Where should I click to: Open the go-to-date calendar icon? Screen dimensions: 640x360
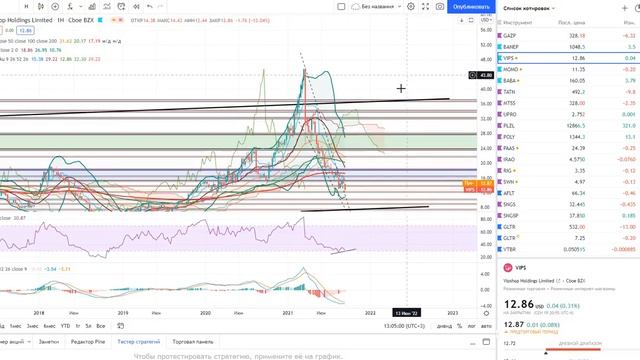[x=120, y=326]
